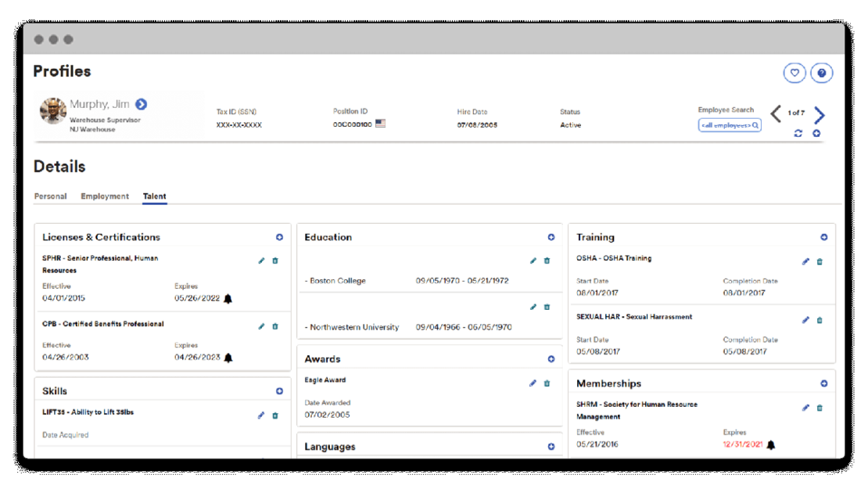Viewport: 868px width, 482px height.
Task: Add a new Education record
Action: pyautogui.click(x=551, y=237)
